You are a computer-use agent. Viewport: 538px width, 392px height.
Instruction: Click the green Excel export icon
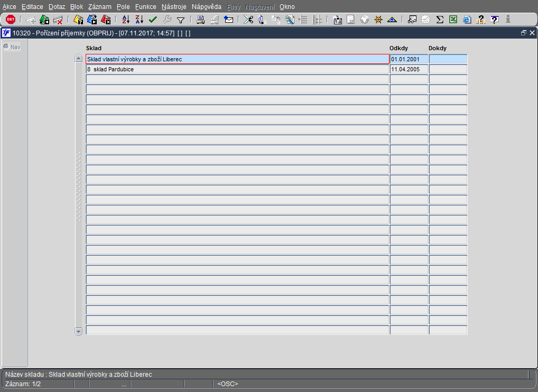pos(453,20)
